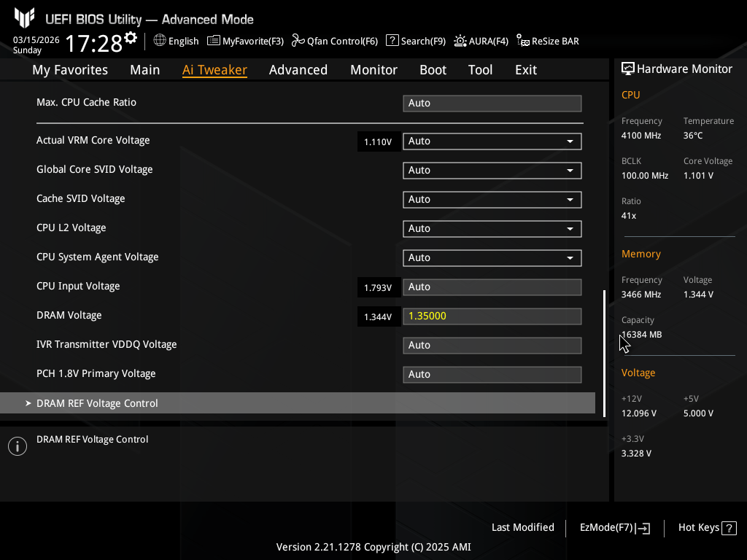Click the Core Voltage 1.101 V value

[698, 176]
